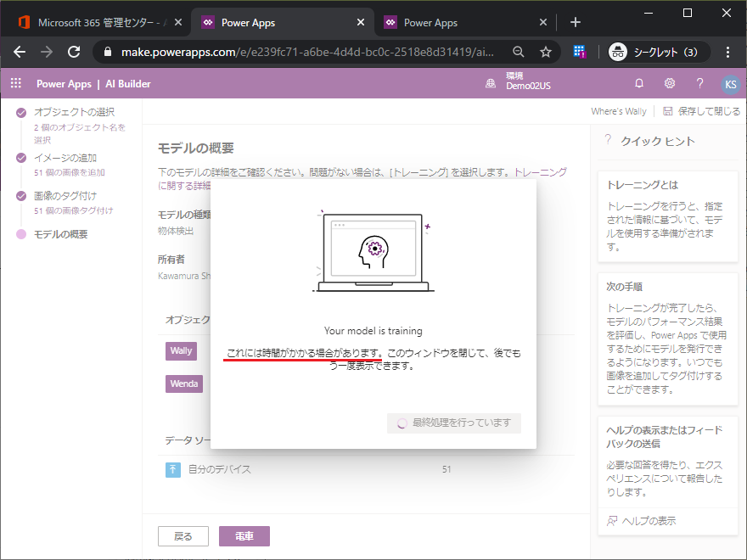Click 自分のデバイス data source row
This screenshot has height=560, width=747.
point(366,469)
